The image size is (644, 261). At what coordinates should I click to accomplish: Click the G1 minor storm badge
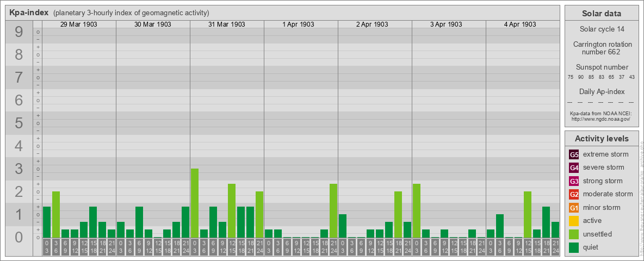pyautogui.click(x=574, y=208)
